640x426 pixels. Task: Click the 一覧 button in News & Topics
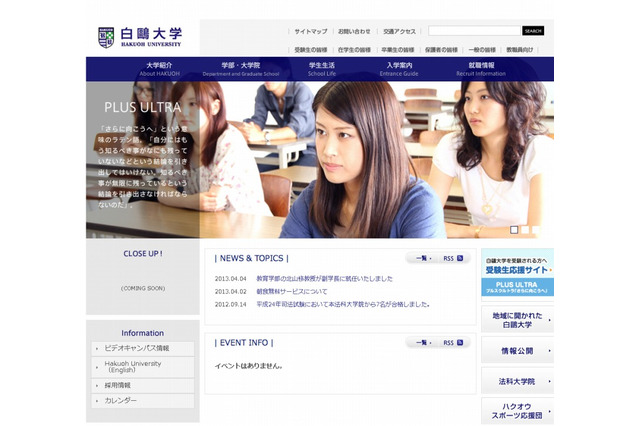pyautogui.click(x=423, y=258)
